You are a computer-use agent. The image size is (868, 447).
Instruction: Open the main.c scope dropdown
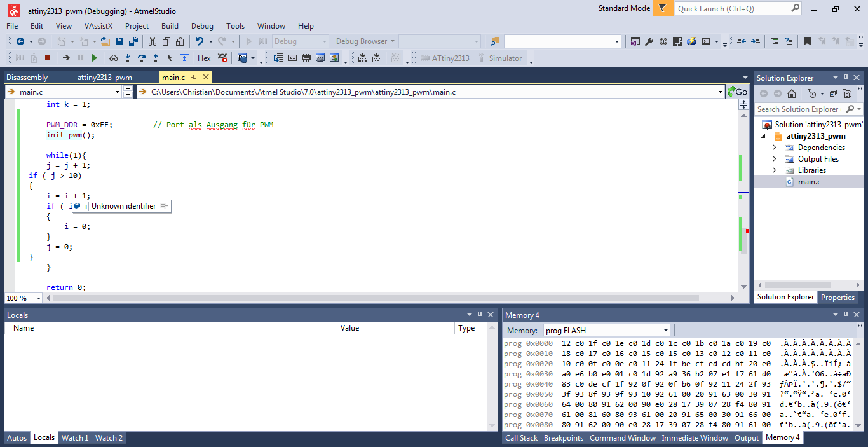117,92
